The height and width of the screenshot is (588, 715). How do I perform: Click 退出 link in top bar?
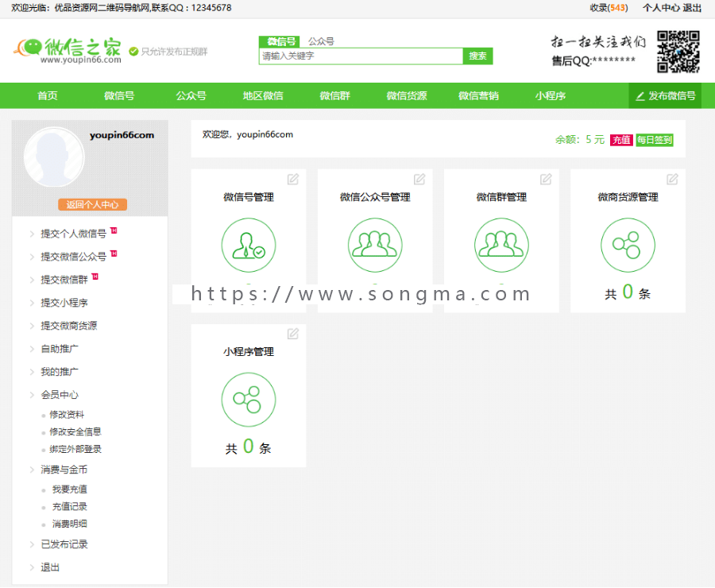[x=692, y=8]
